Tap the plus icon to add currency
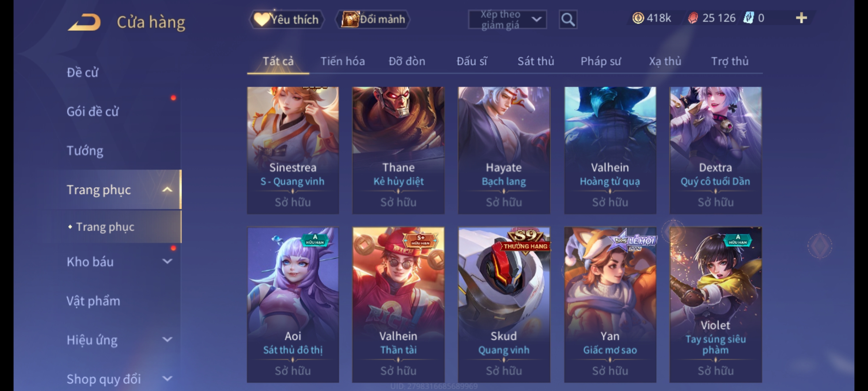Screen dimensions: 868x391 pos(801,18)
